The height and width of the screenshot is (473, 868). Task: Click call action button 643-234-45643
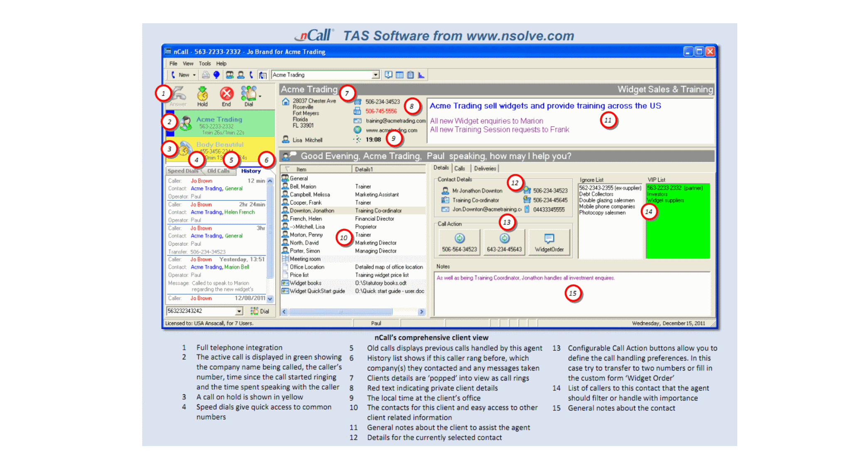click(504, 243)
